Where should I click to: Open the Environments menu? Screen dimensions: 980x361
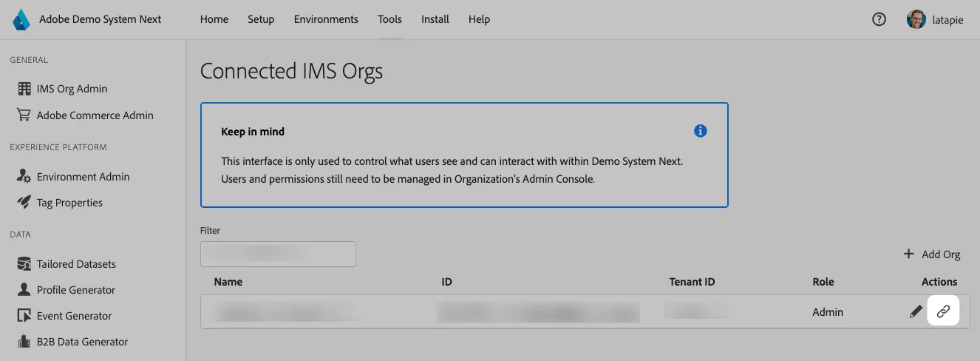coord(326,19)
